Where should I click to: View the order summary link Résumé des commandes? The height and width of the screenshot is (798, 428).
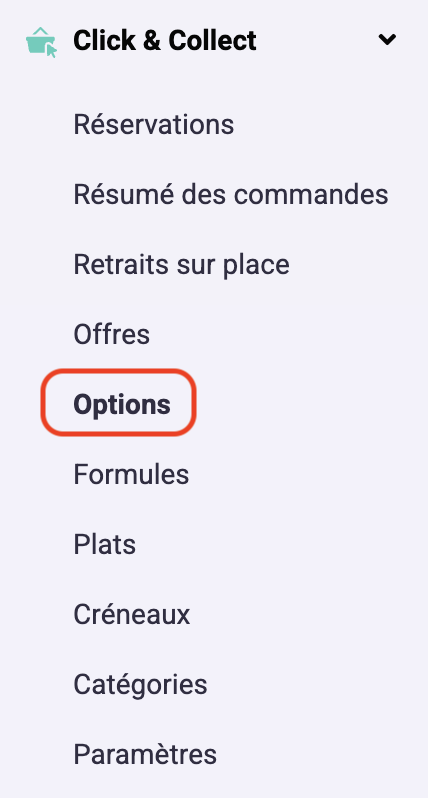pyautogui.click(x=231, y=194)
